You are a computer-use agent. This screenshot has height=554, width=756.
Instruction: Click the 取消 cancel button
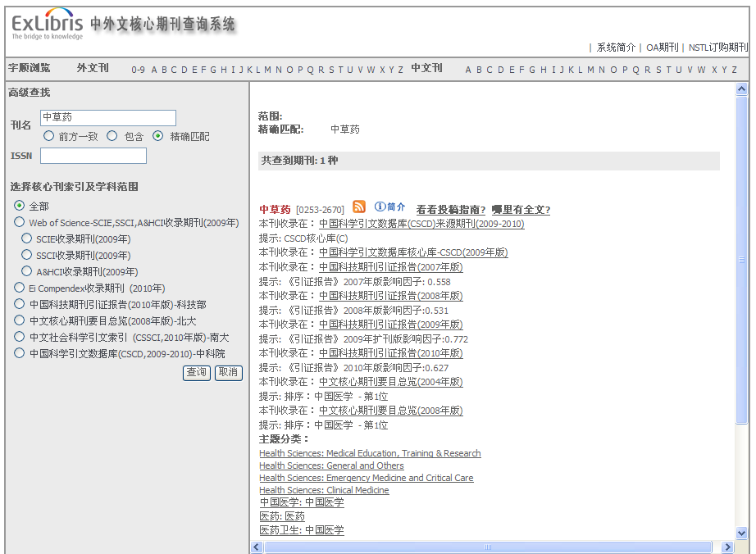tap(229, 372)
